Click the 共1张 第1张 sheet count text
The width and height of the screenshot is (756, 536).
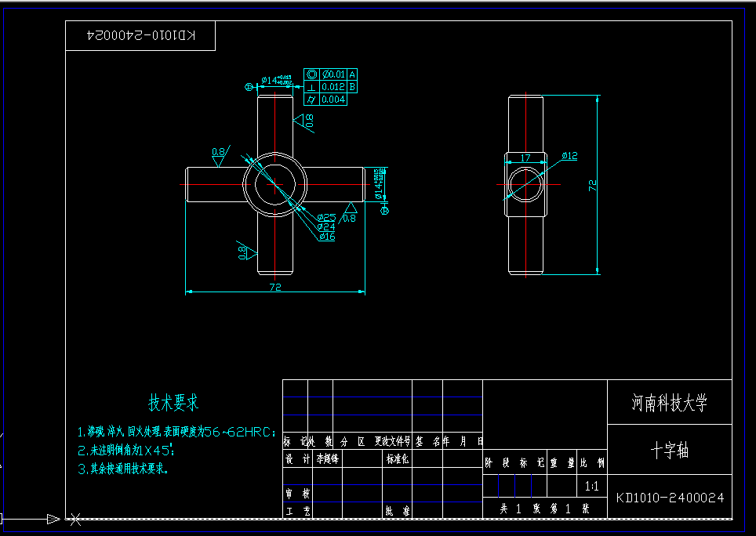pyautogui.click(x=545, y=509)
